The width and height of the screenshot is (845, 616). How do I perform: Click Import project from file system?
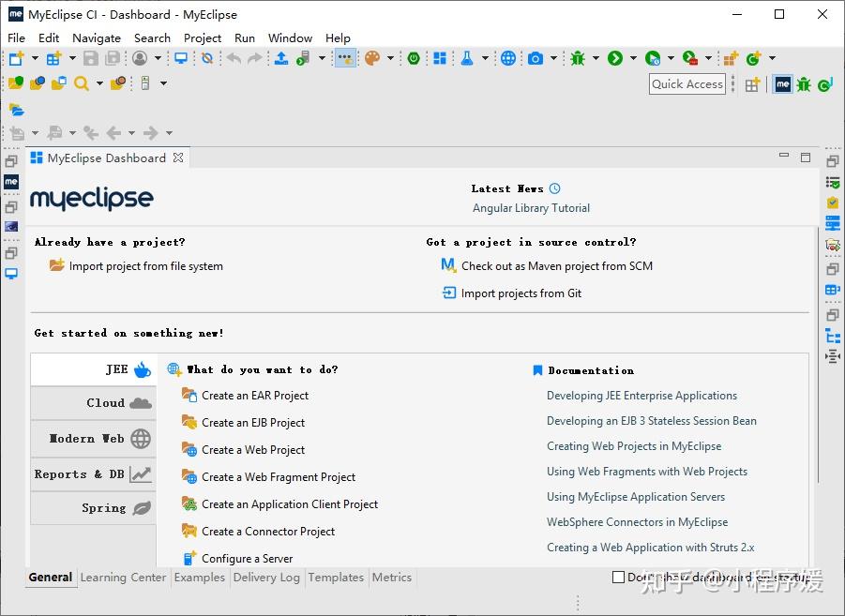pos(145,266)
